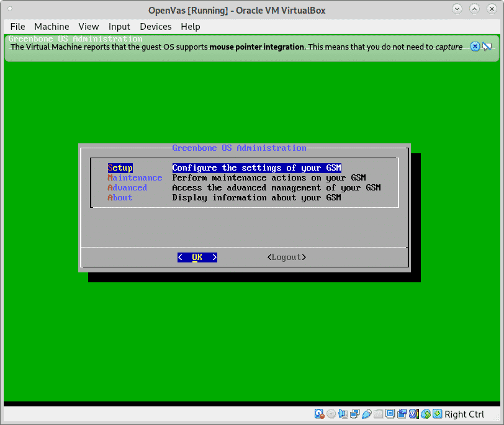The width and height of the screenshot is (504, 425).
Task: Toggle the mouse integration status icon
Action: pyautogui.click(x=426, y=414)
